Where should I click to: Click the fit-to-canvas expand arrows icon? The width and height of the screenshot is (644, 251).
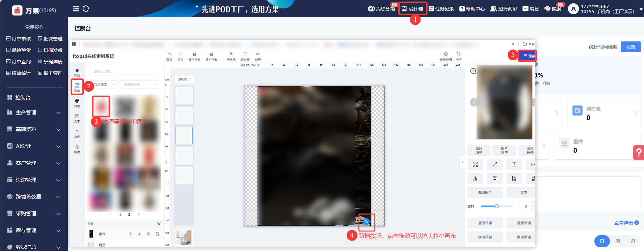(x=475, y=164)
